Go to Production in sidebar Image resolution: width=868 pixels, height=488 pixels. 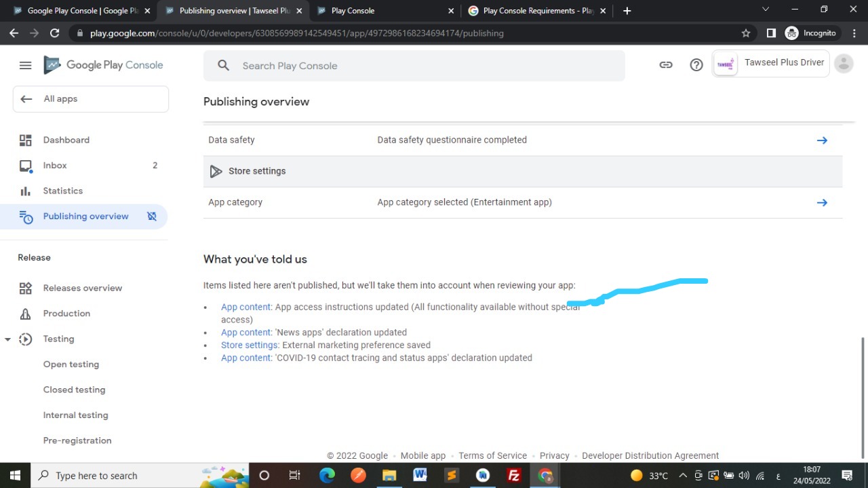(66, 314)
